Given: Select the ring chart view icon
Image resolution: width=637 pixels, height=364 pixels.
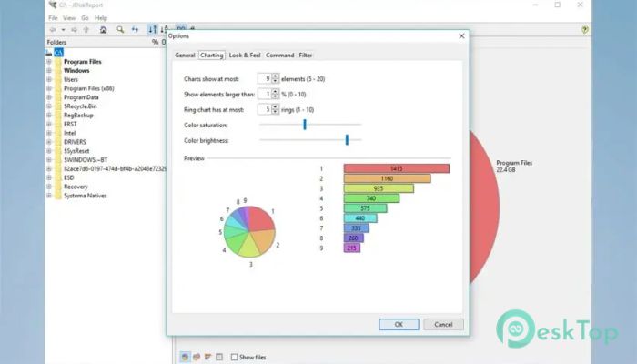Looking at the screenshot, I should [197, 357].
